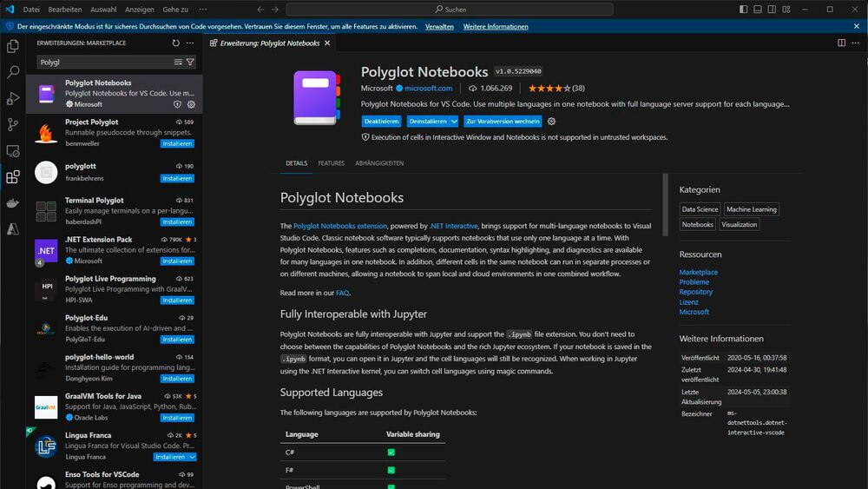Open manage gear for Polyglot Notebooks list item
The image size is (868, 489).
pos(191,104)
